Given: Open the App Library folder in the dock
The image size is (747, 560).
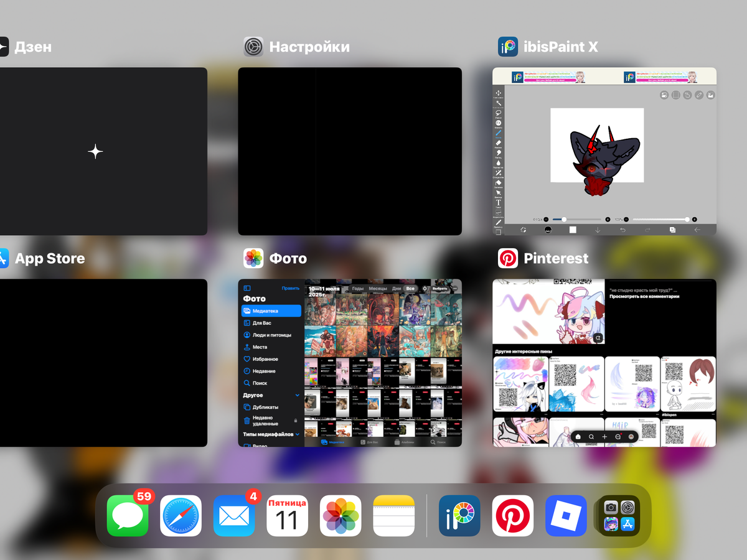Looking at the screenshot, I should [619, 516].
